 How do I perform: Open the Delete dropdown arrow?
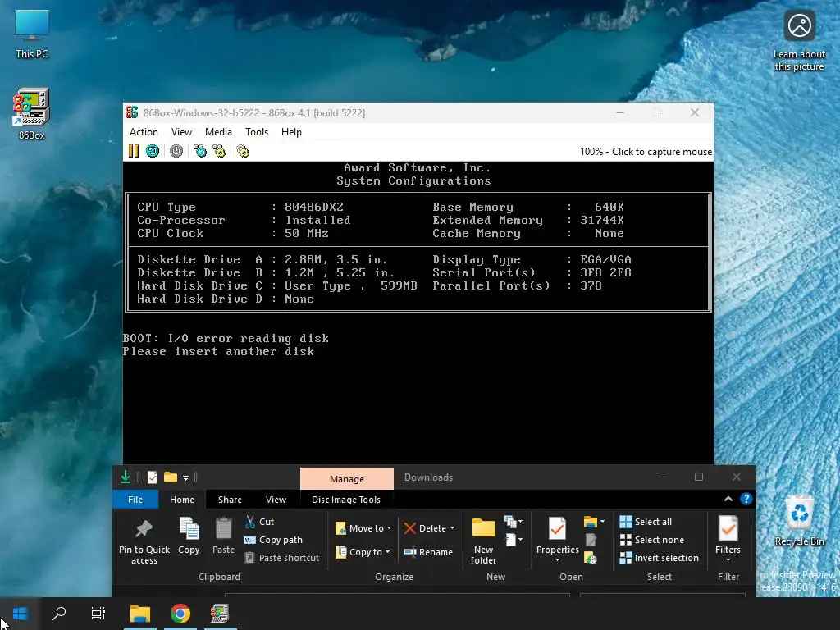pos(453,528)
